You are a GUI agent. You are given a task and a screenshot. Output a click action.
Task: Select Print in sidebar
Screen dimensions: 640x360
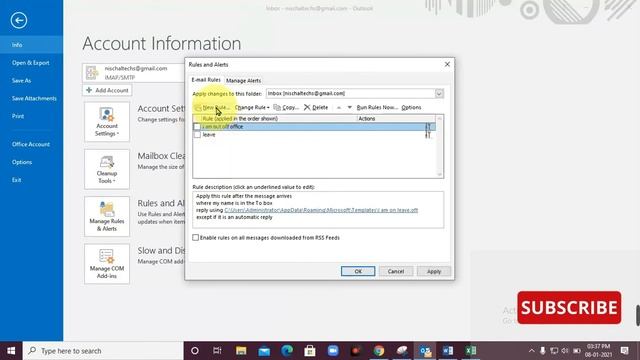click(x=31, y=116)
